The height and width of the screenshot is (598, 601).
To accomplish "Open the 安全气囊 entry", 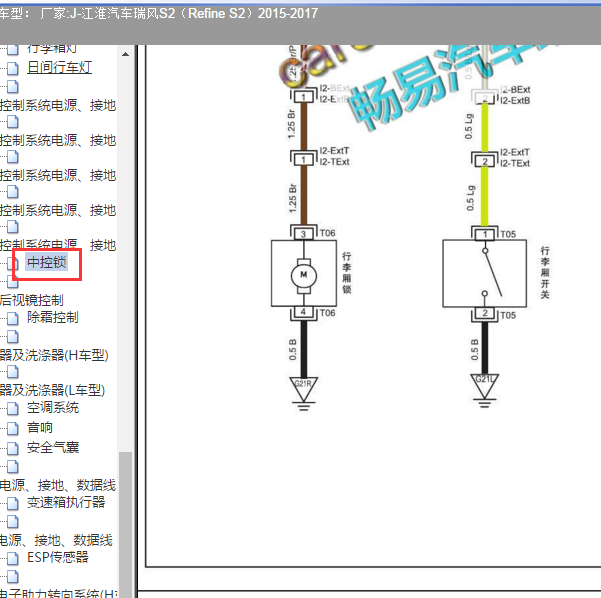I will [53, 447].
